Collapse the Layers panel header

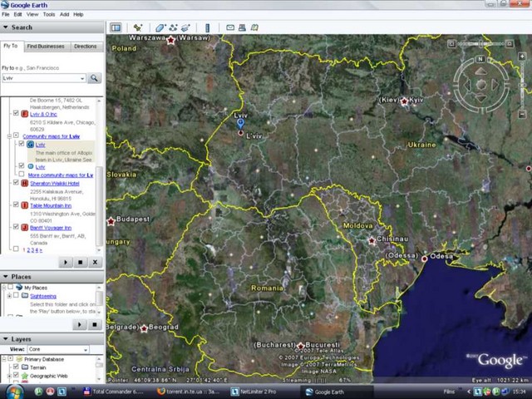point(52,339)
